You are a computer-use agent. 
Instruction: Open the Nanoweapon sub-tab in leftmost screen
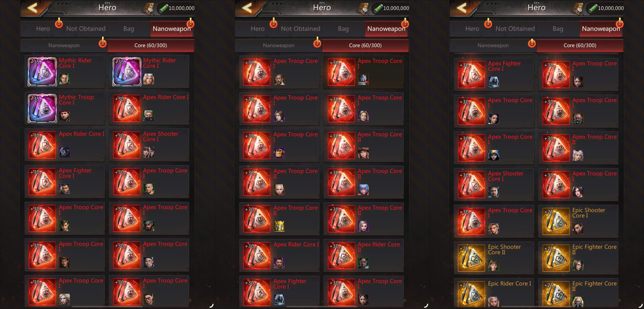(64, 45)
